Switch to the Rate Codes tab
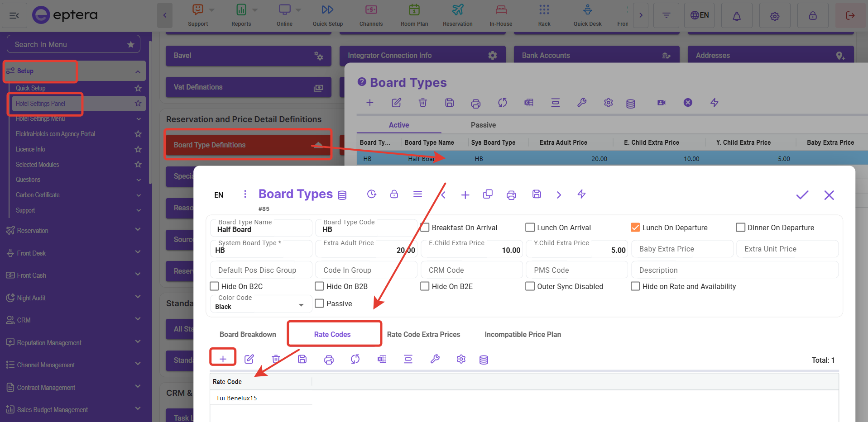This screenshot has height=422, width=868. click(332, 334)
